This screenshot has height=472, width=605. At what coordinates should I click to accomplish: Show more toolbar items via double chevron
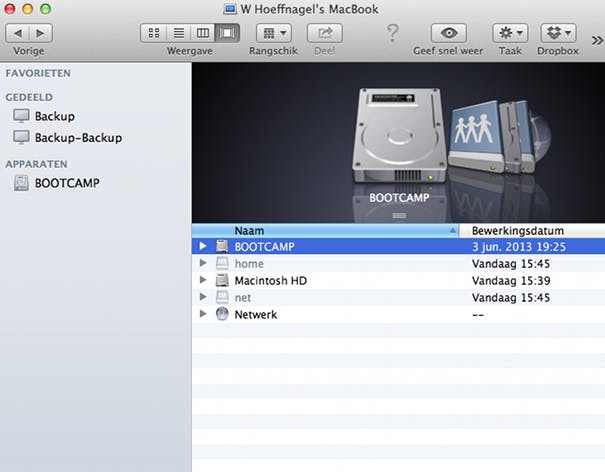[597, 40]
